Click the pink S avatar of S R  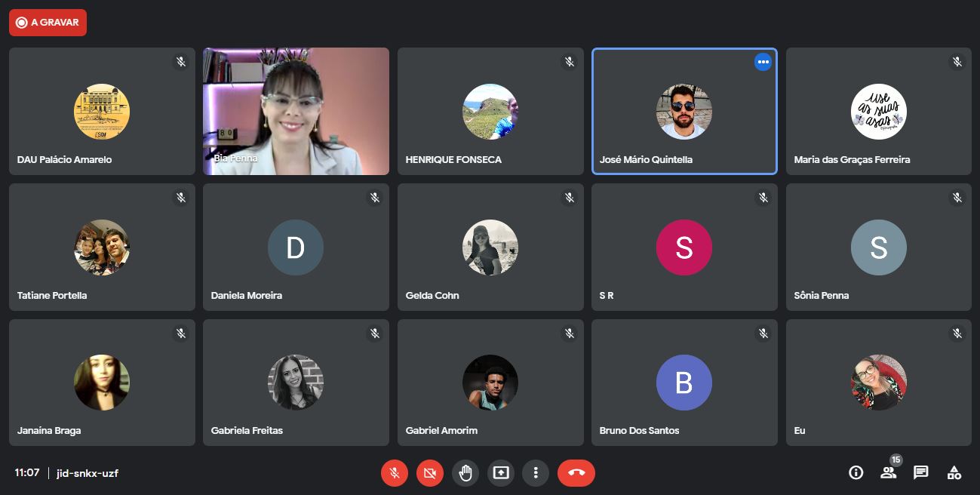[x=684, y=247]
